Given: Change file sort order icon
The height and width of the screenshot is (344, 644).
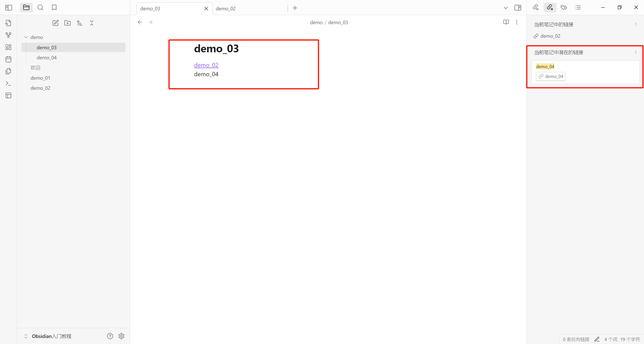Looking at the screenshot, I should pos(79,23).
